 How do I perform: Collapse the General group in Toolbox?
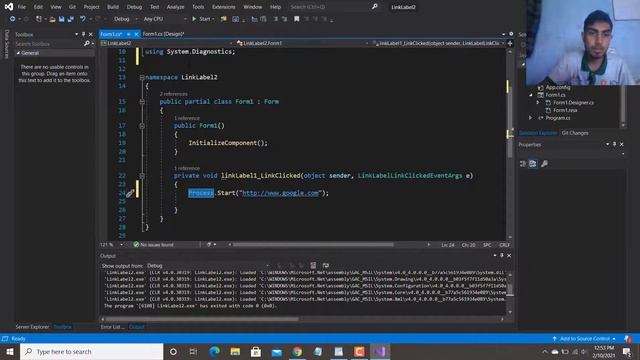(18, 53)
